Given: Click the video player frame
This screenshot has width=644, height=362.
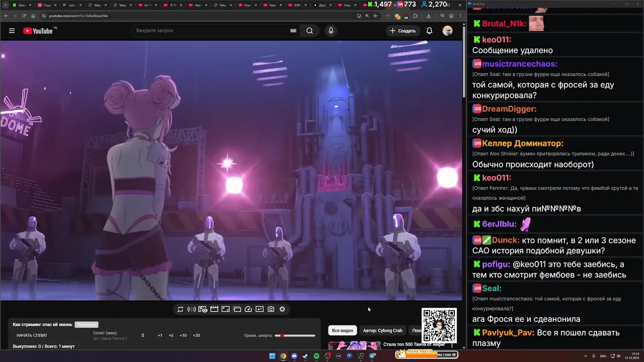Looking at the screenshot, I should tap(231, 170).
